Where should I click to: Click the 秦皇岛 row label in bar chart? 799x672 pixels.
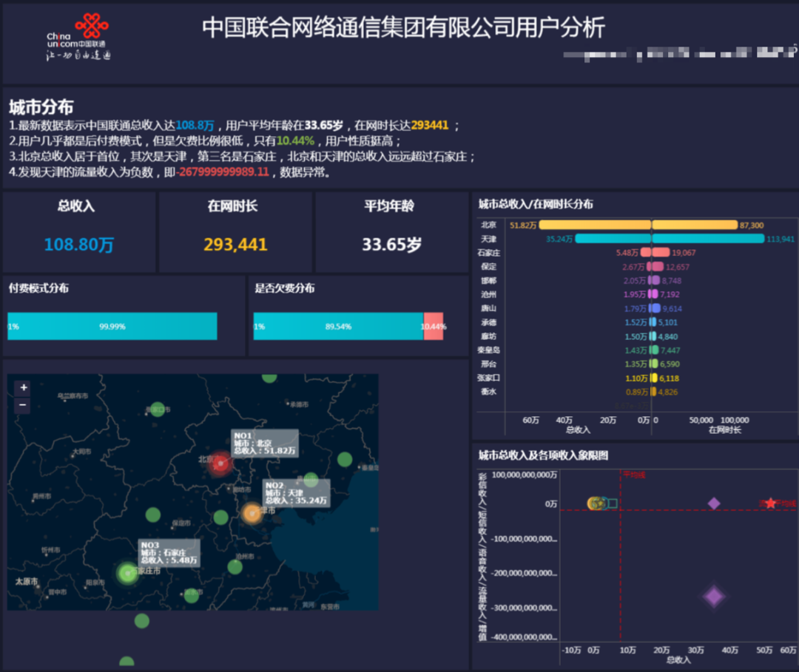pos(488,350)
